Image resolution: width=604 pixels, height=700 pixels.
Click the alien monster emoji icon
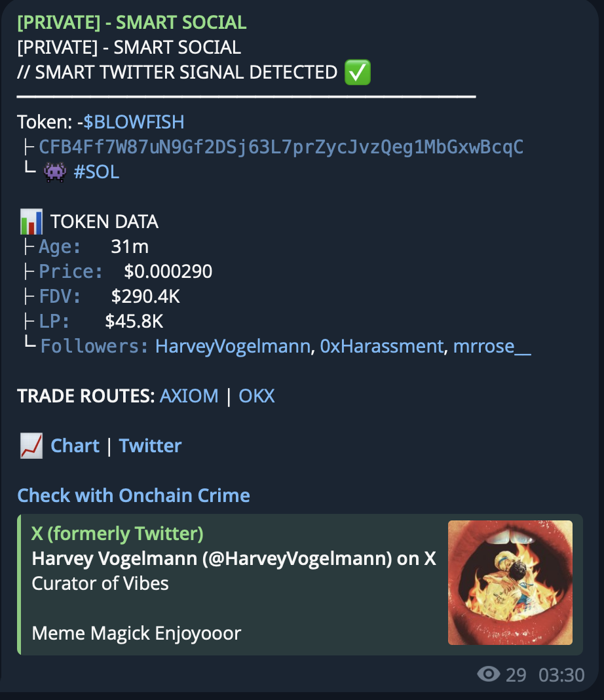[54, 172]
